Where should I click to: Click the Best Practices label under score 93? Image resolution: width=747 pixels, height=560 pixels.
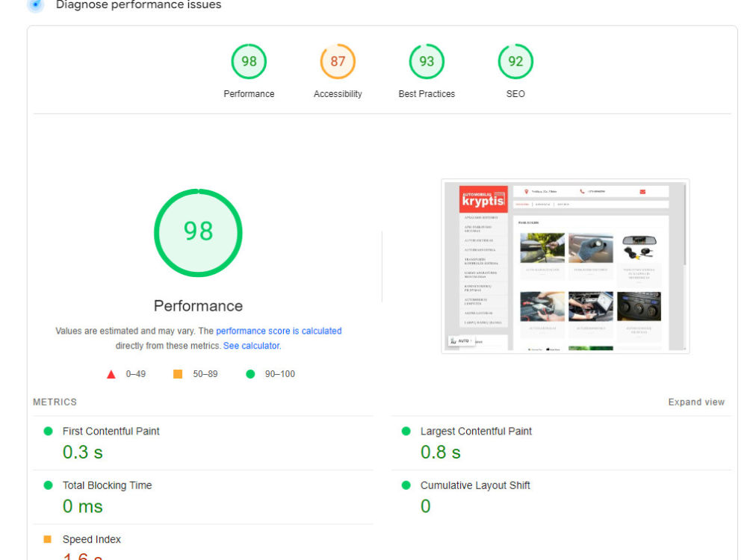(x=427, y=94)
